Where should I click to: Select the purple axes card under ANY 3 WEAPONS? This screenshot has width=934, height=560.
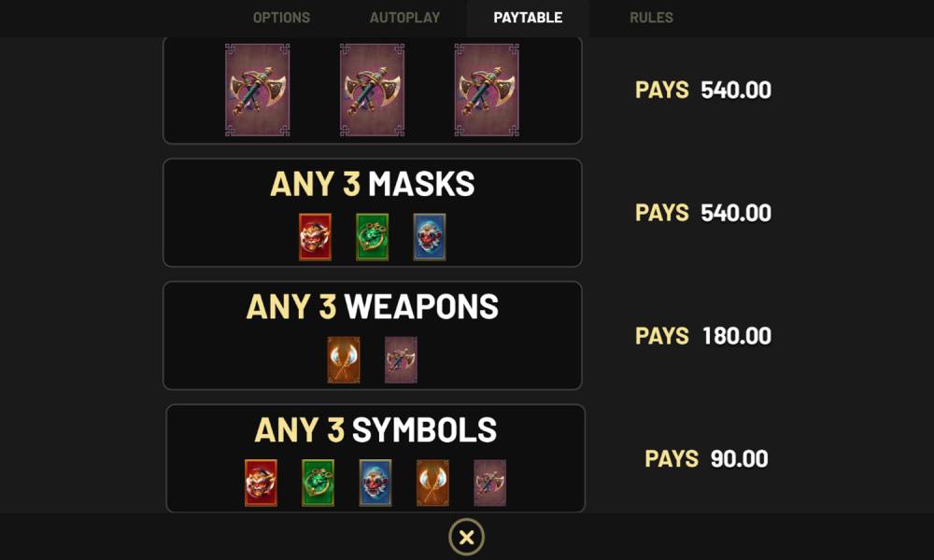click(x=401, y=360)
